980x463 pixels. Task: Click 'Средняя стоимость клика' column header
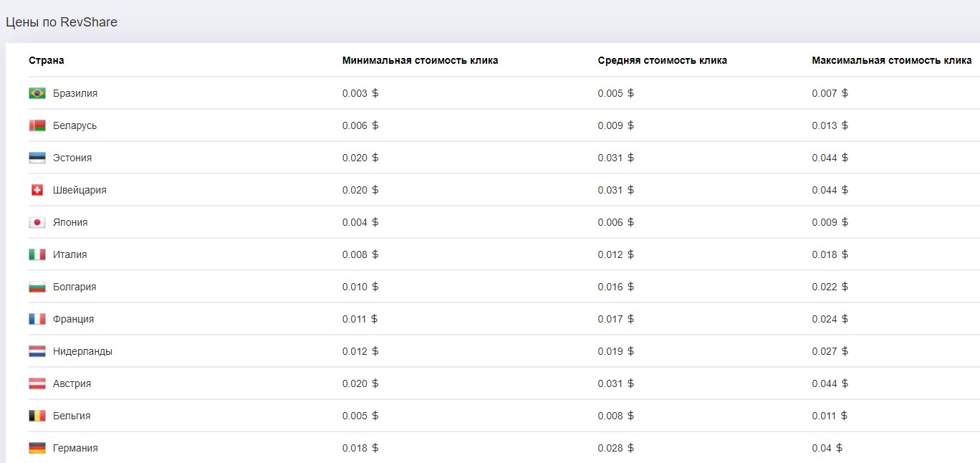(x=662, y=60)
